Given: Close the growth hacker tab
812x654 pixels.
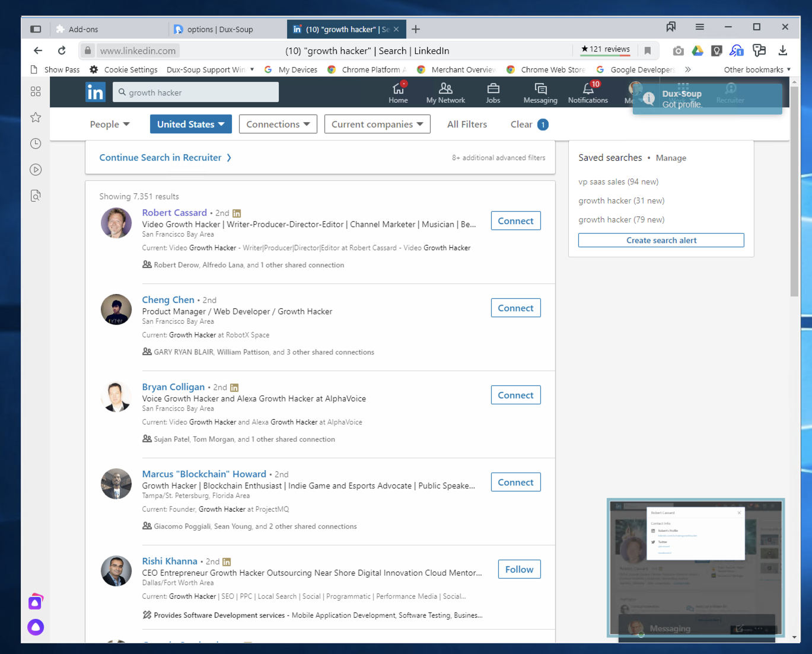Looking at the screenshot, I should [396, 29].
